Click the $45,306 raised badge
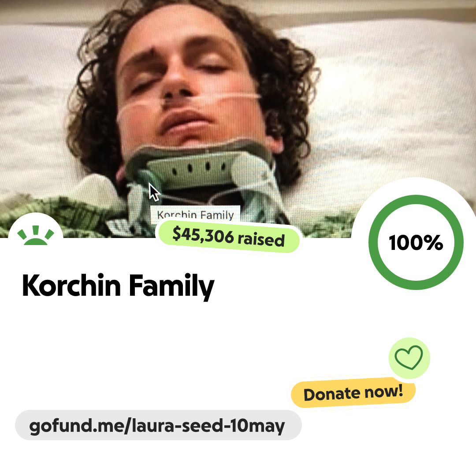 tap(229, 237)
